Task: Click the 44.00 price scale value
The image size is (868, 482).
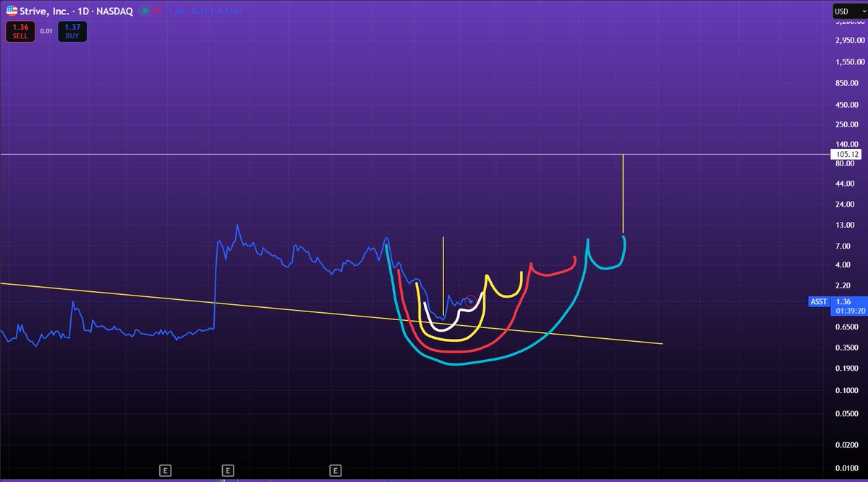Action: pos(843,184)
